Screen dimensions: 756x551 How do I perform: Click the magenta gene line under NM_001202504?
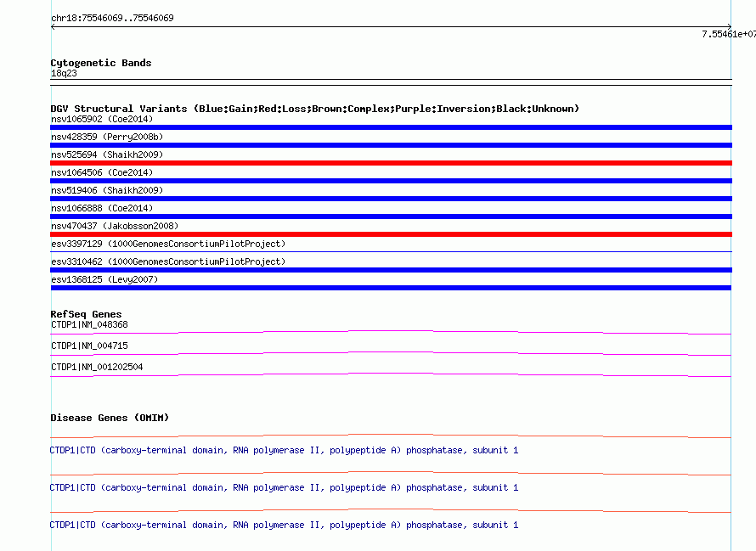[391, 374]
